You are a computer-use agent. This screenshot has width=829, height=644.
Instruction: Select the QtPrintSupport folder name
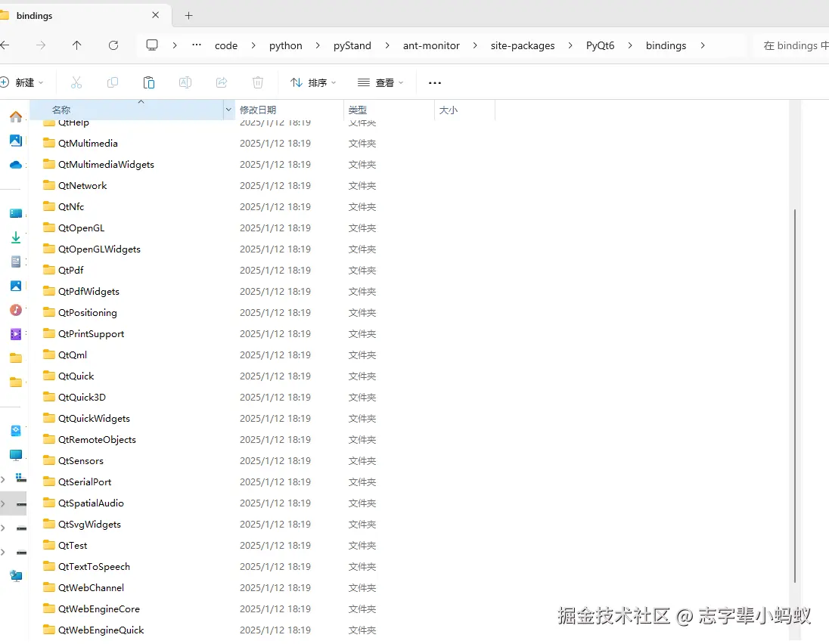91,333
